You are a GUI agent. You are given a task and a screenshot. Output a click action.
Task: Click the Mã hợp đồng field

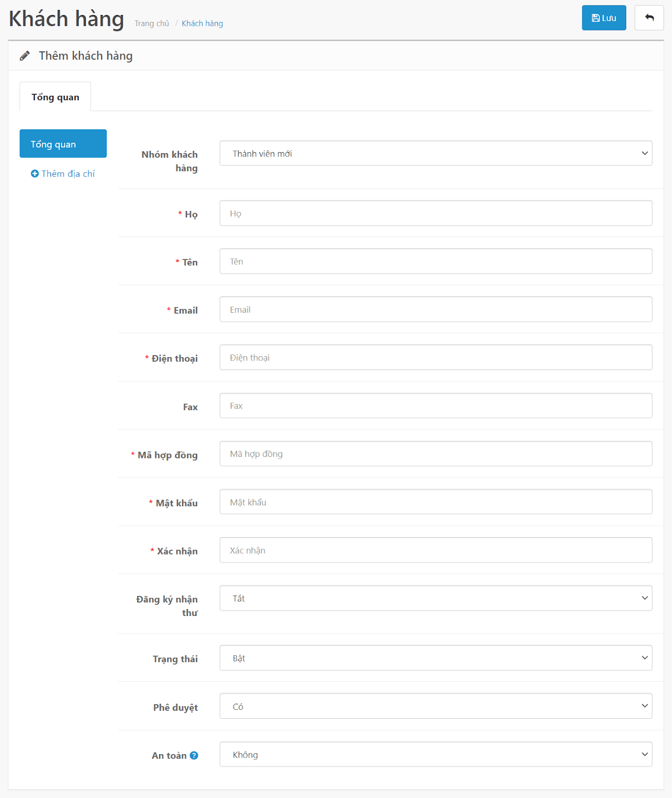tap(435, 454)
